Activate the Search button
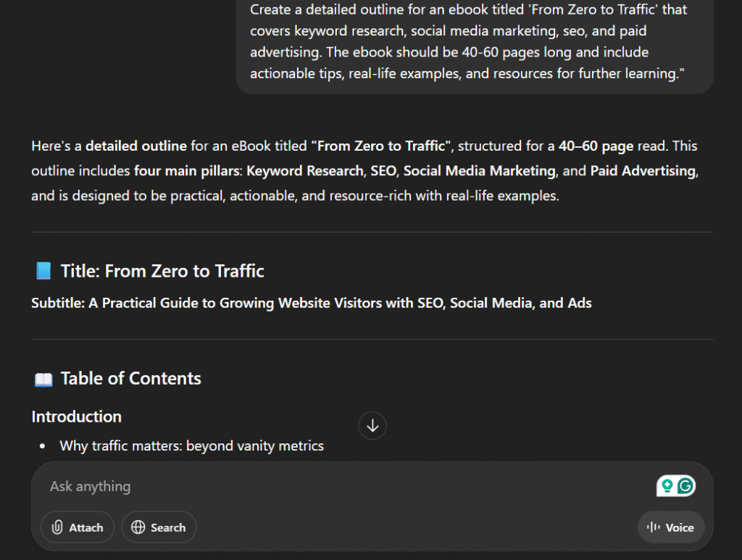The width and height of the screenshot is (742, 560). pos(159,527)
